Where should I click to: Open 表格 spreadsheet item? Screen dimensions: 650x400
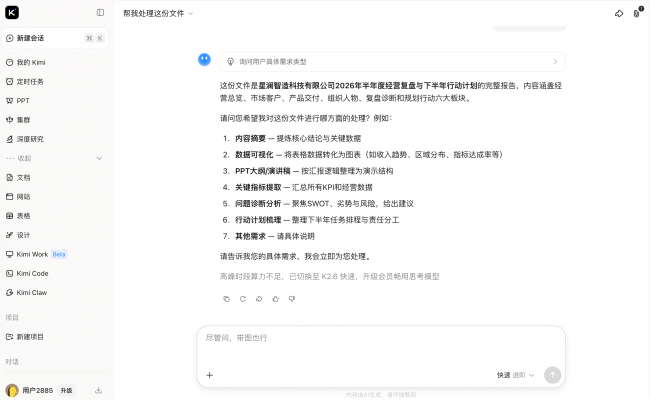pyautogui.click(x=55, y=216)
